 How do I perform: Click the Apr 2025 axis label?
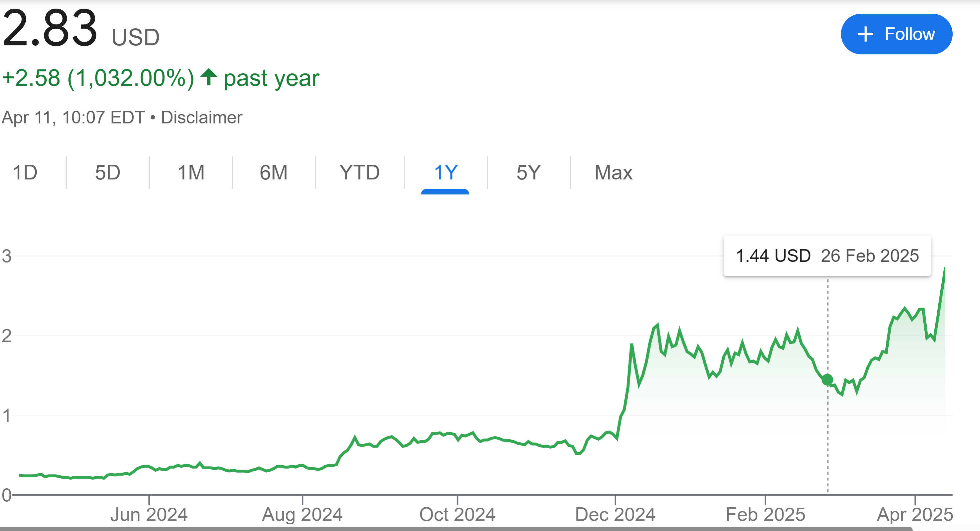coord(915,515)
